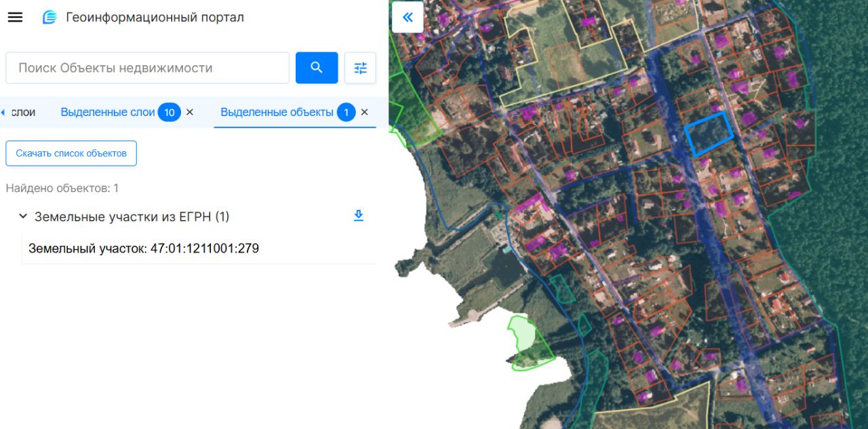The width and height of the screenshot is (868, 429).
Task: Close the Выделенные слои tab
Action: click(190, 112)
